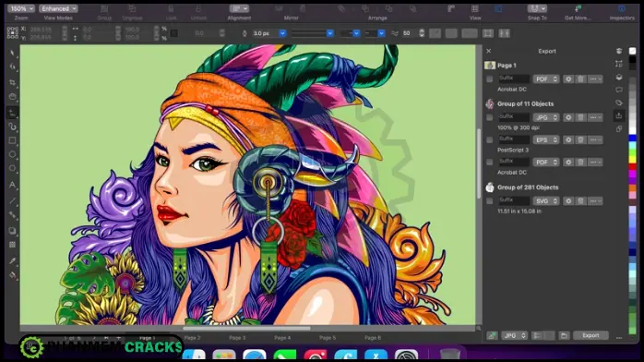Open more options for EPS entry
The height and width of the screenshot is (362, 644).
click(595, 139)
